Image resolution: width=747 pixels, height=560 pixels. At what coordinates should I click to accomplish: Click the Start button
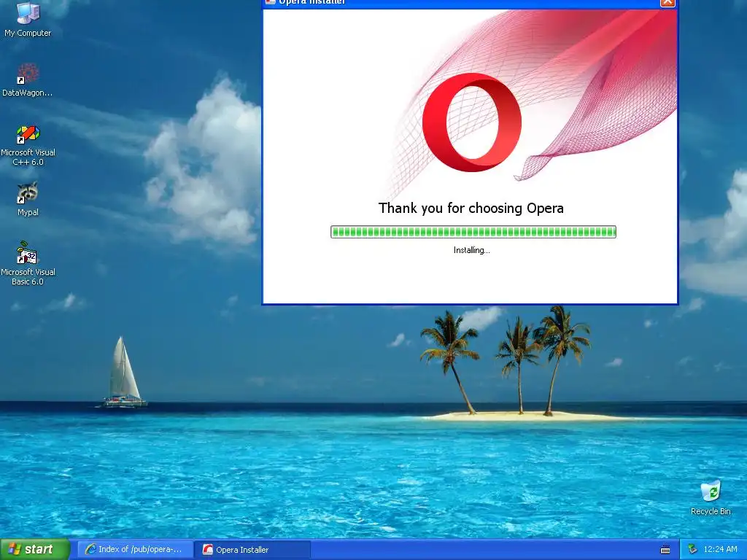[35, 549]
